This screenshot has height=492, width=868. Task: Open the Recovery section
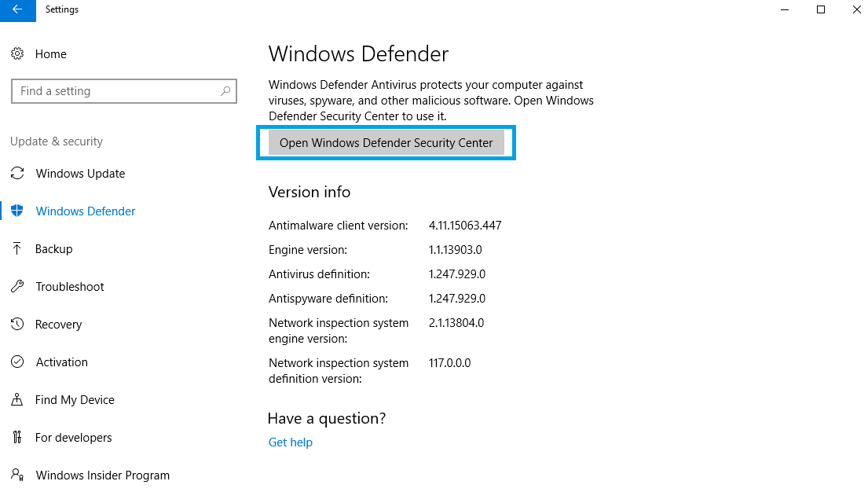(58, 324)
